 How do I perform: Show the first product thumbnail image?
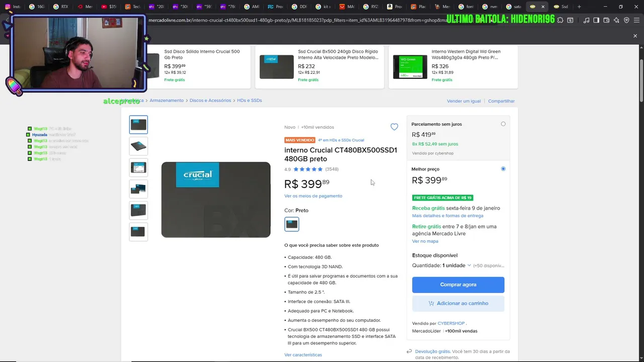click(138, 125)
